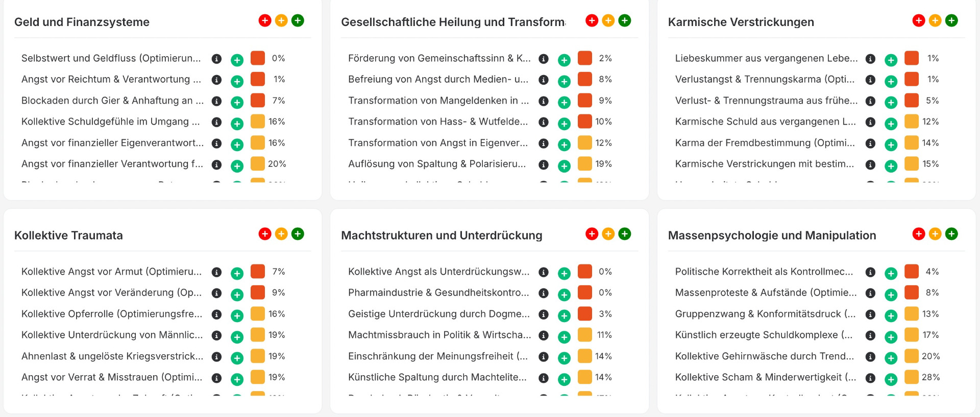This screenshot has height=417, width=980.
Task: Click dark green plus in Massenpsychologie header
Action: tap(951, 234)
